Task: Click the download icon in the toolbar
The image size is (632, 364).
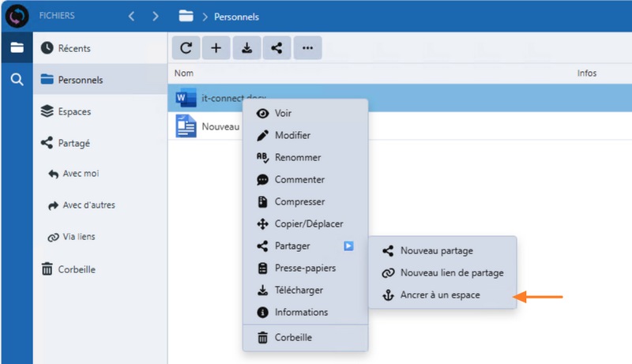Action: [246, 48]
